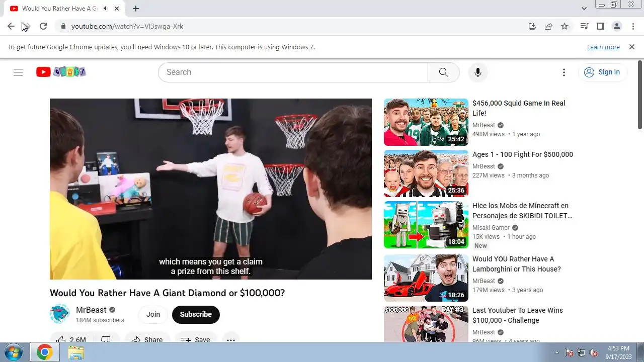Image resolution: width=644 pixels, height=362 pixels.
Task: Focus the YouTube Search box
Action: pos(293,72)
